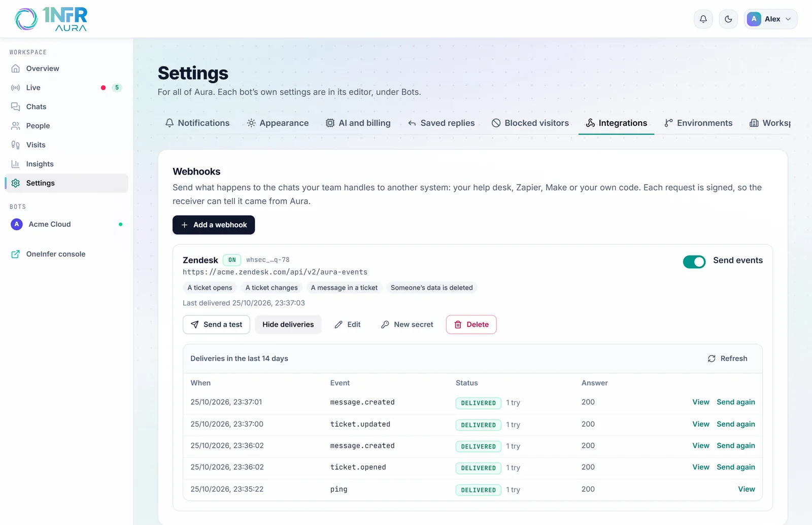Click the Live badge showing 5
This screenshot has height=525, width=812.
(117, 88)
